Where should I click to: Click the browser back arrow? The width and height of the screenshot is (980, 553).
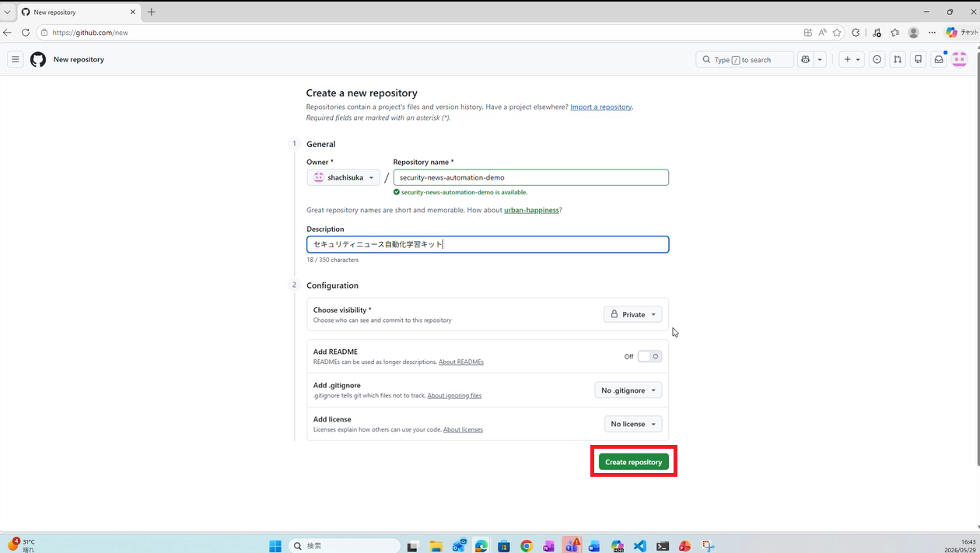pos(8,33)
